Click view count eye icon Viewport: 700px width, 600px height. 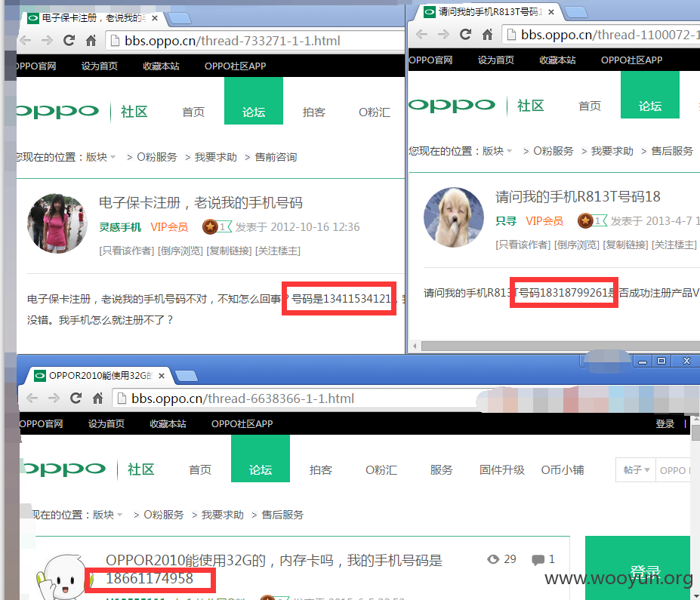point(493,559)
